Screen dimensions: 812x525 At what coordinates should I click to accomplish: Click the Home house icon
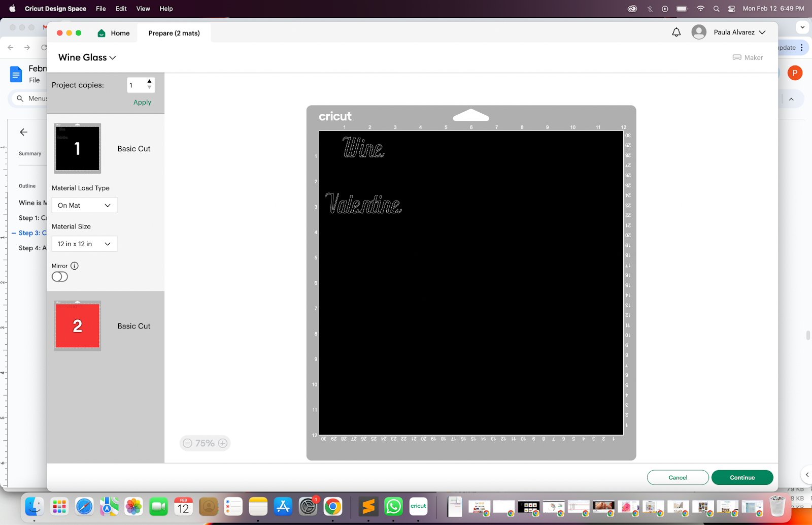coord(101,33)
